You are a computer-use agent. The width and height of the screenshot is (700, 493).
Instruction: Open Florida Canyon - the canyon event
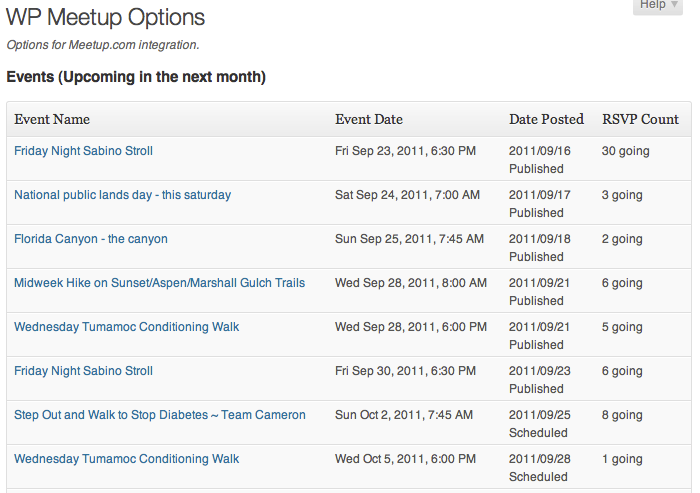click(x=91, y=239)
